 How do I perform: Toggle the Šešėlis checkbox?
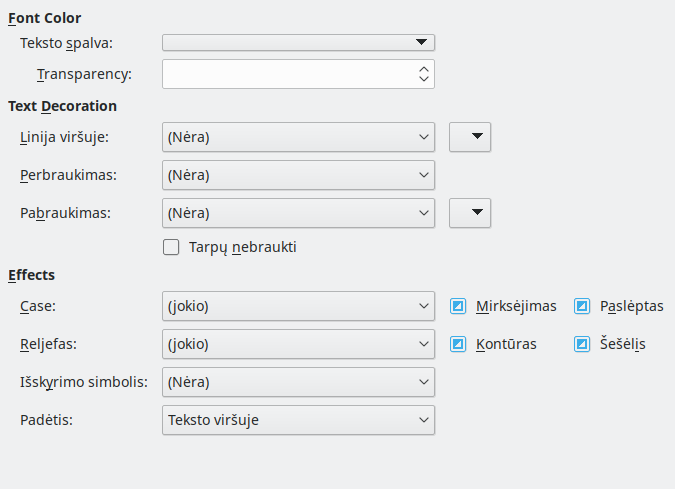click(x=582, y=344)
